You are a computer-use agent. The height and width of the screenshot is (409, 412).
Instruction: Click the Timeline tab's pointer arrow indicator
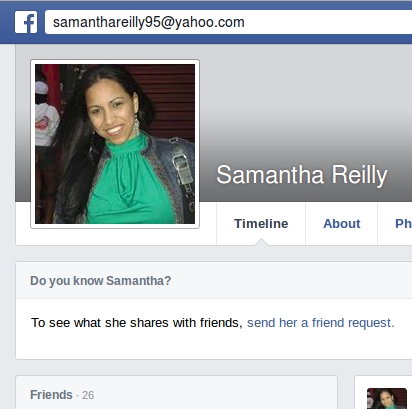(x=261, y=242)
